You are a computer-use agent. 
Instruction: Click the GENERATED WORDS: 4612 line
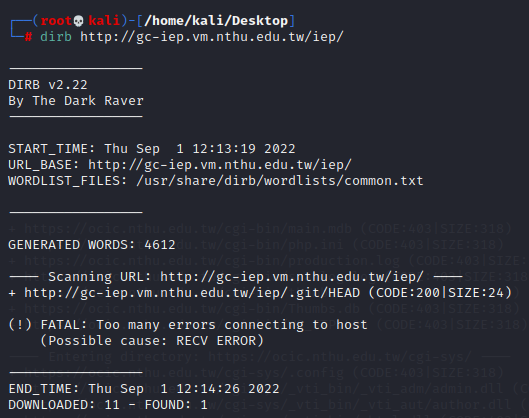point(92,245)
